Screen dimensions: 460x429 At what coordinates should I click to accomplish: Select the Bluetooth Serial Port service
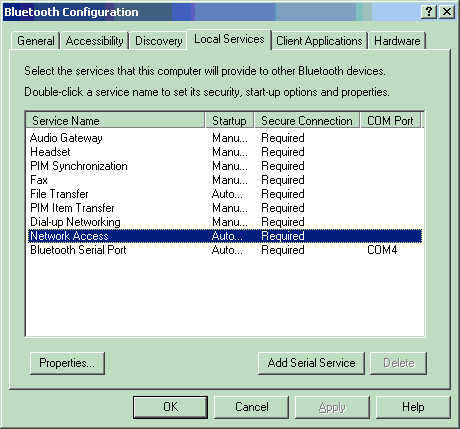[225, 250]
